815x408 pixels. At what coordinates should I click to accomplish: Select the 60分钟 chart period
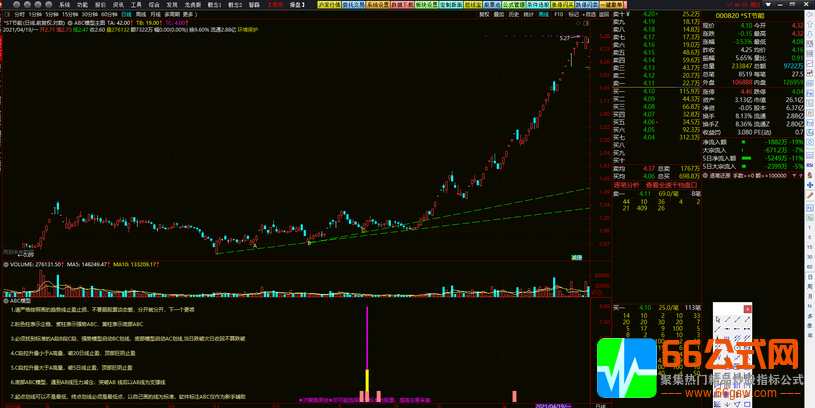click(x=109, y=16)
